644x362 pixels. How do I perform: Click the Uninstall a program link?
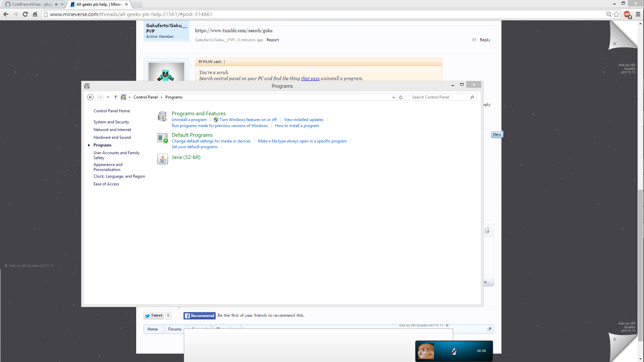189,120
